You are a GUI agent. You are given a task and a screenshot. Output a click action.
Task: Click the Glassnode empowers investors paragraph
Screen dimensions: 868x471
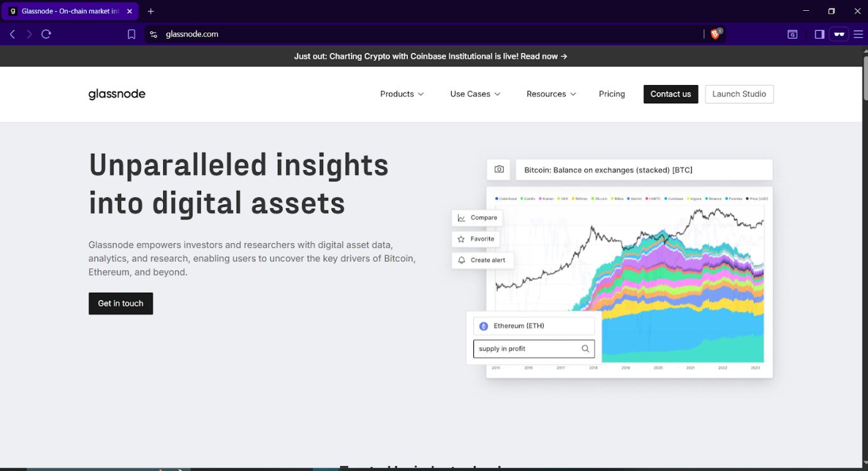coord(252,258)
